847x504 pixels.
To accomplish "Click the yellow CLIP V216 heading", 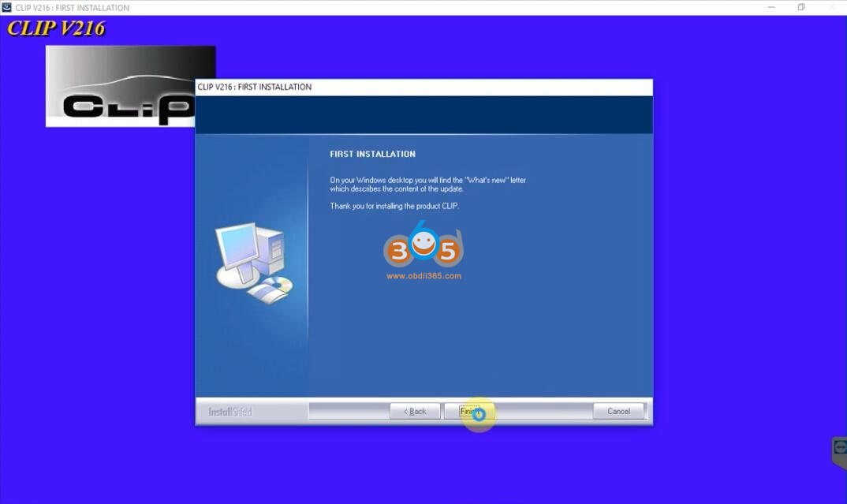I will pyautogui.click(x=56, y=28).
